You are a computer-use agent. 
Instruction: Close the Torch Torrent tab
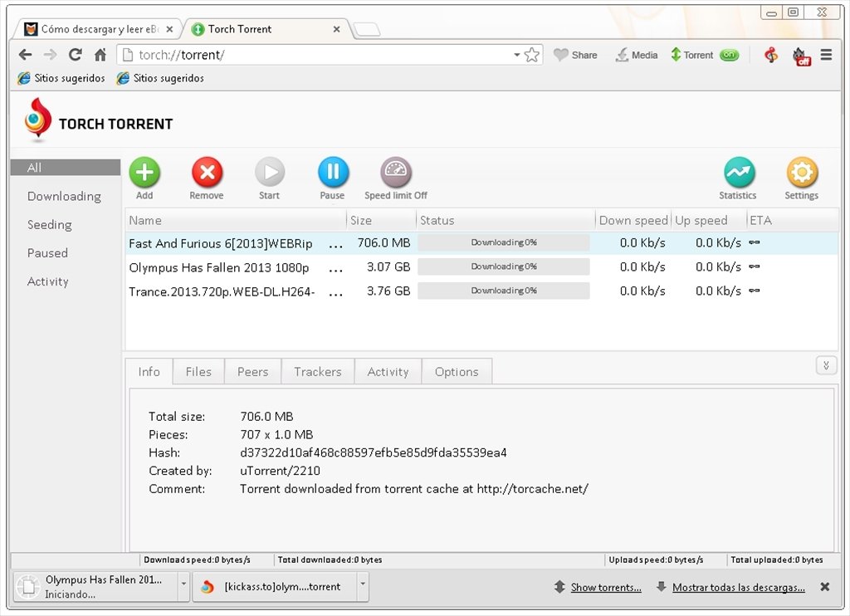pyautogui.click(x=337, y=29)
